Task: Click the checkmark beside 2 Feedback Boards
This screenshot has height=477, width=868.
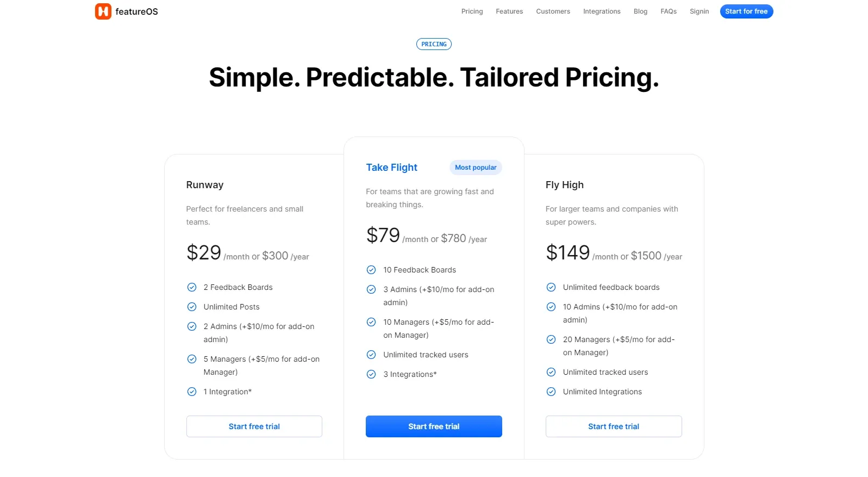Action: tap(192, 287)
